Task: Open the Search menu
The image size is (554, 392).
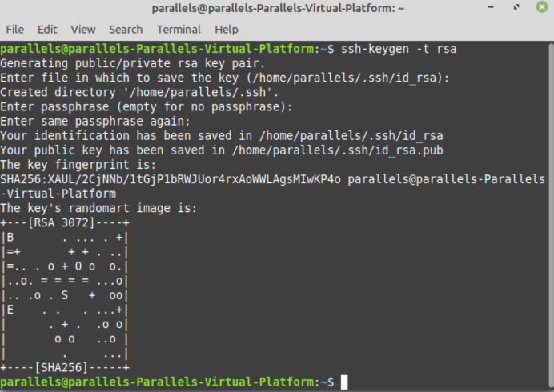Action: coord(126,30)
